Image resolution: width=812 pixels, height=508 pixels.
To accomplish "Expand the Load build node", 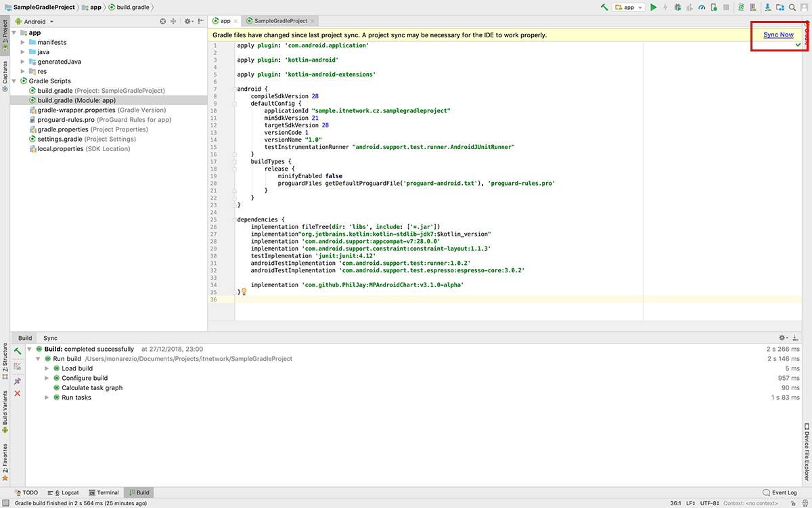I will tap(47, 368).
